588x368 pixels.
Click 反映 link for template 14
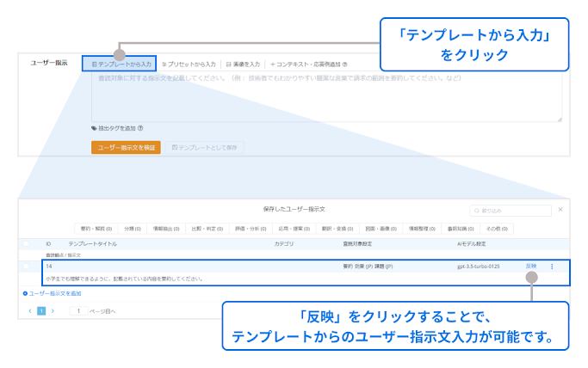tap(530, 266)
